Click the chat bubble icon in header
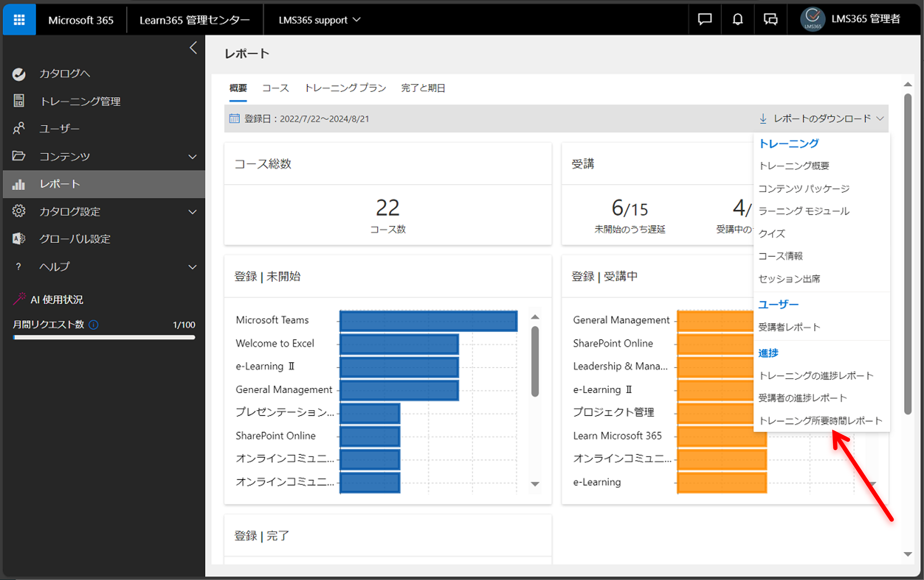 tap(705, 19)
